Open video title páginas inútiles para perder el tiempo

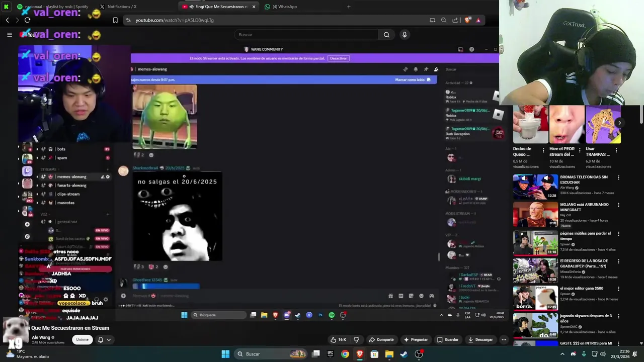click(x=585, y=236)
